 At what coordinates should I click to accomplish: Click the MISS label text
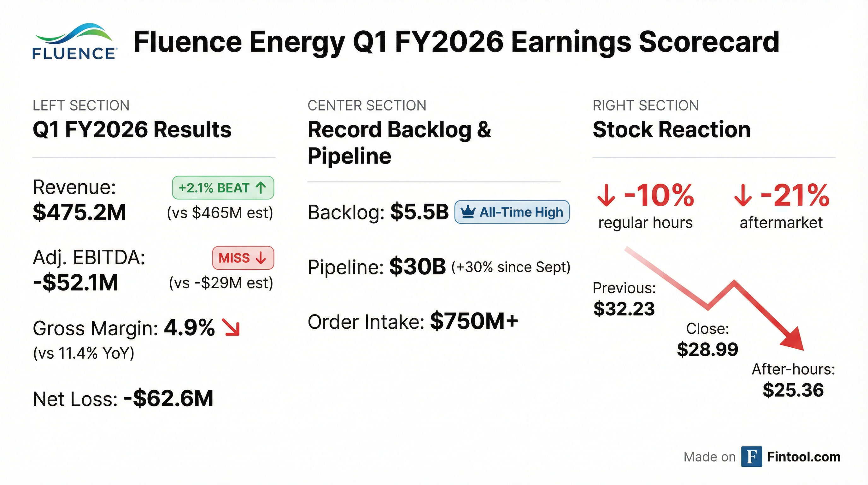coord(234,258)
